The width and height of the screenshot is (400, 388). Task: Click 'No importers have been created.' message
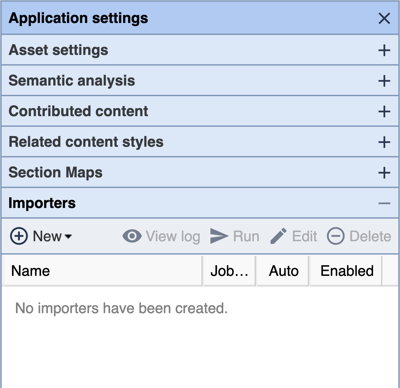121,308
